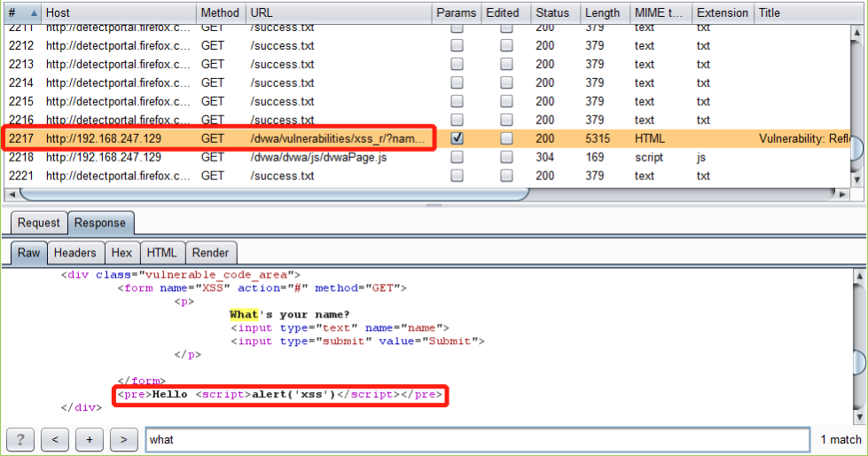This screenshot has height=456, width=868.
Task: Click the pre Hello script alert line
Action: [280, 395]
